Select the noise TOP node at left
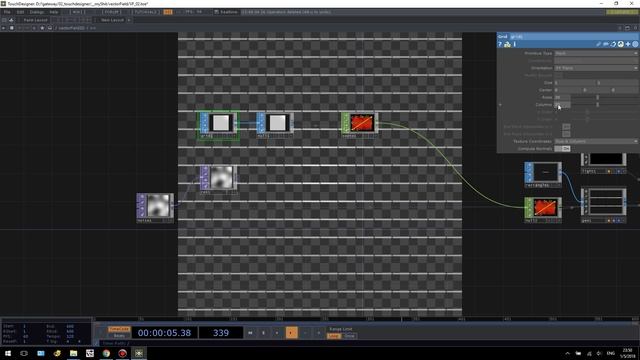The width and height of the screenshot is (640, 360). pos(155,208)
